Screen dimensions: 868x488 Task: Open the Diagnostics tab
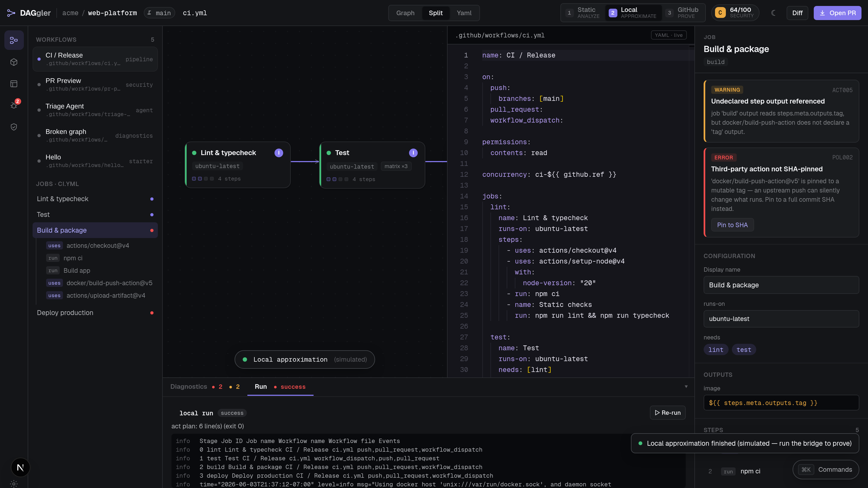coord(205,387)
